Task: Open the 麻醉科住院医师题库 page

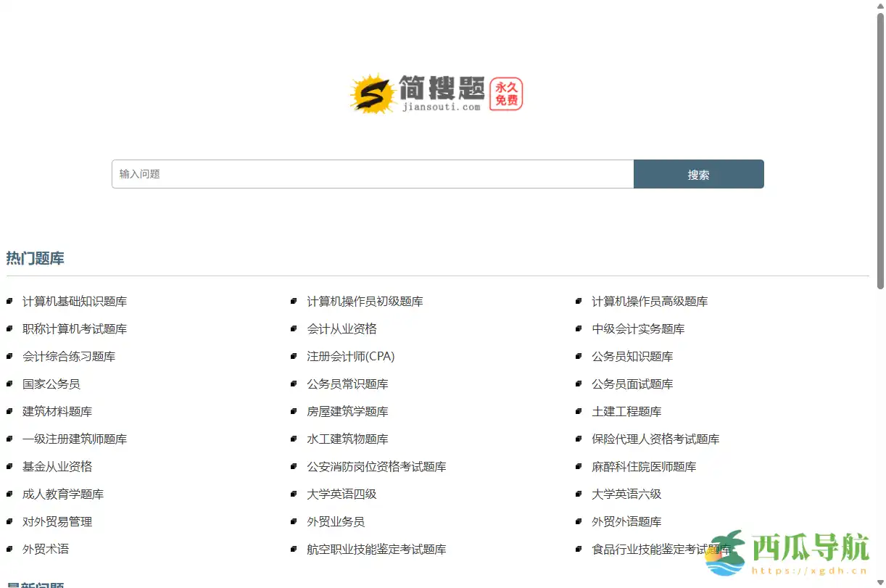Action: pyautogui.click(x=642, y=466)
